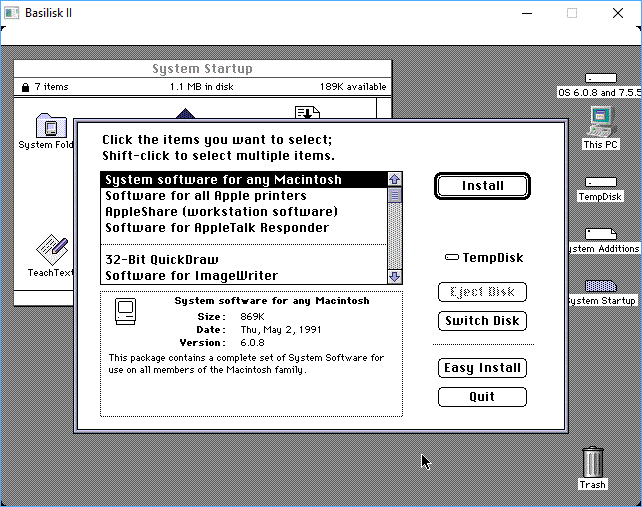642x507 pixels.
Task: Click the TempDisk drive icon in dialog
Action: pos(452,258)
